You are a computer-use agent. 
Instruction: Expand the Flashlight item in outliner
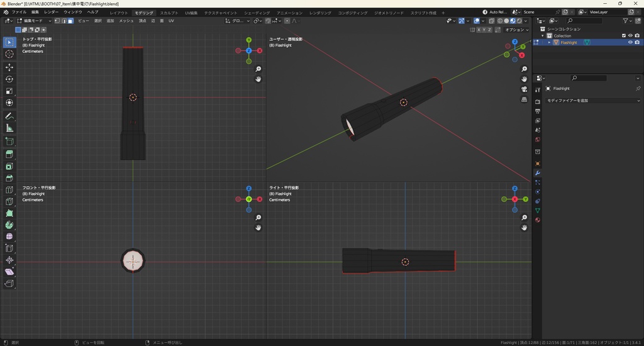[549, 43]
